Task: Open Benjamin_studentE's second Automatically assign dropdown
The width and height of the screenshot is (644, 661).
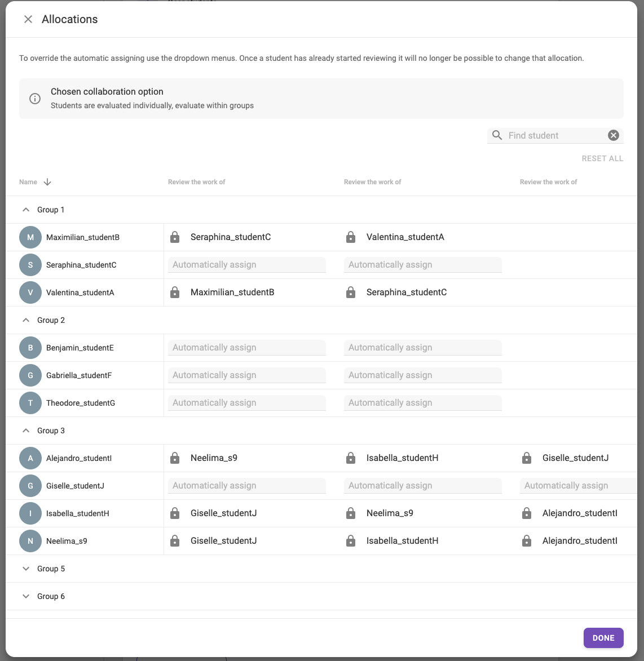Action: tap(422, 348)
